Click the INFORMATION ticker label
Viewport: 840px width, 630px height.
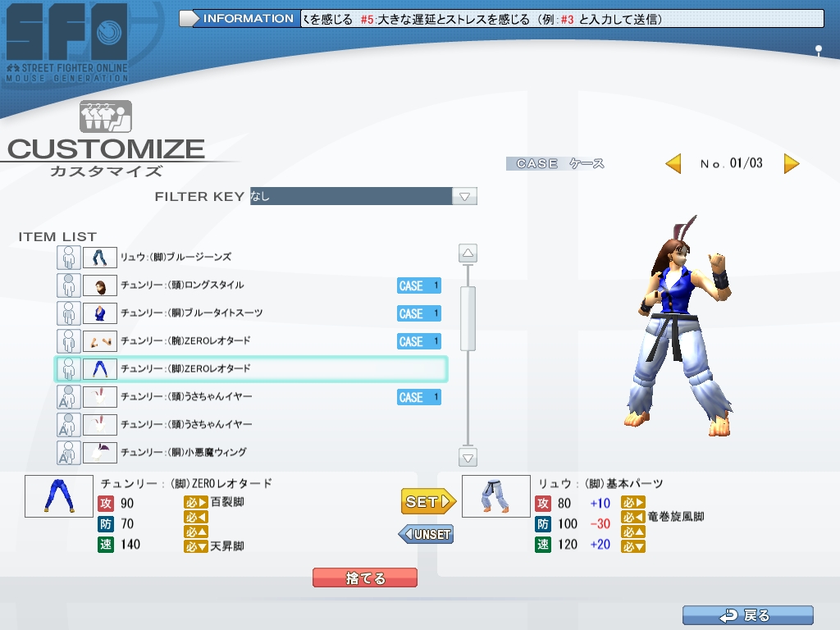(248, 19)
